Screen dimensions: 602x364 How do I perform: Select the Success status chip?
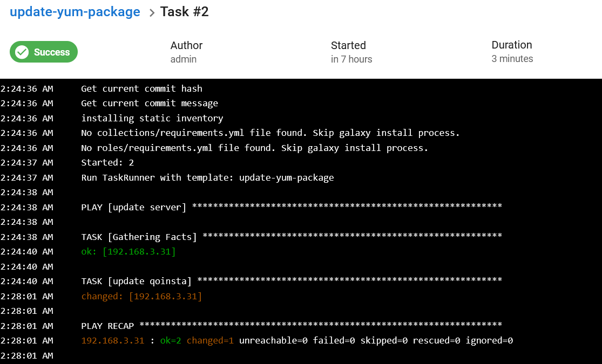(x=43, y=52)
